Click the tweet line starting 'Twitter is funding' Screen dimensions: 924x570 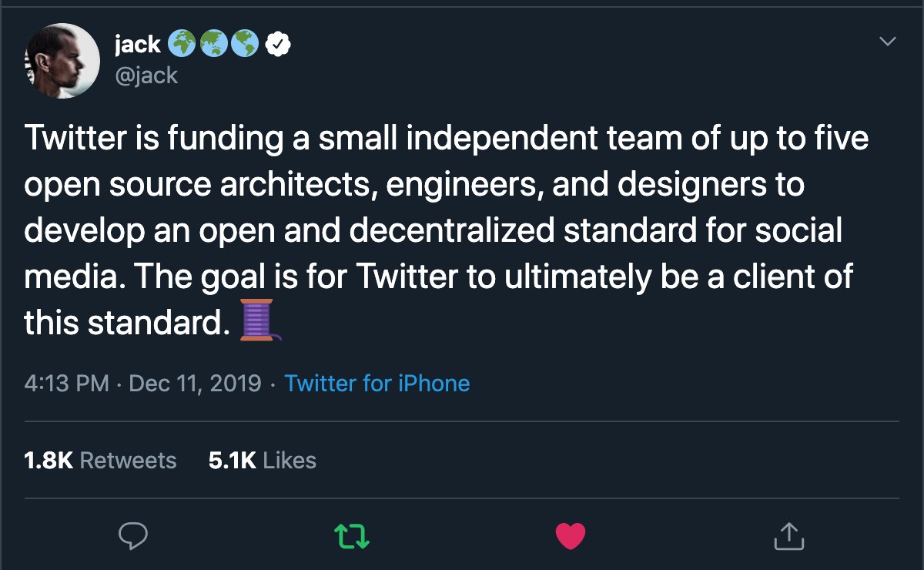point(447,139)
